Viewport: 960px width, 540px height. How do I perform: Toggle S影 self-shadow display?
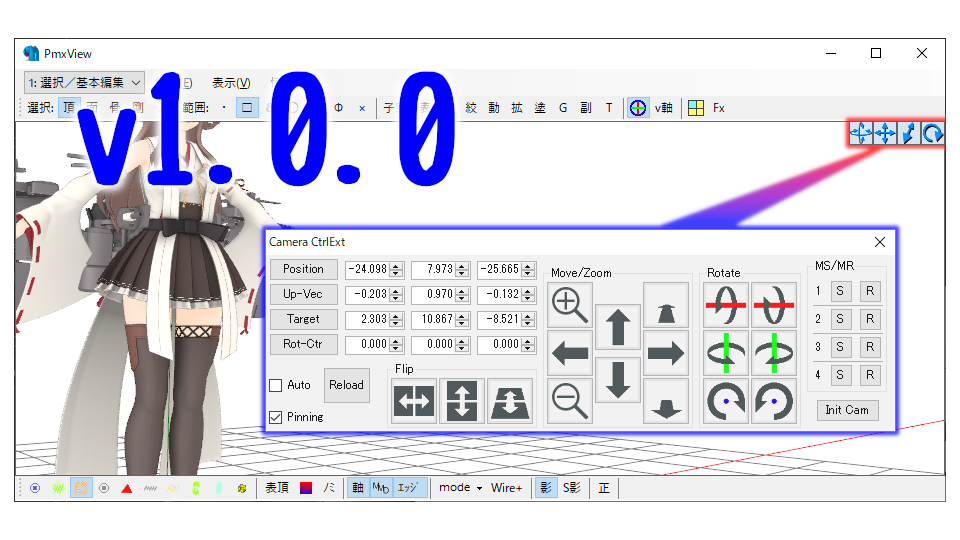pos(571,488)
